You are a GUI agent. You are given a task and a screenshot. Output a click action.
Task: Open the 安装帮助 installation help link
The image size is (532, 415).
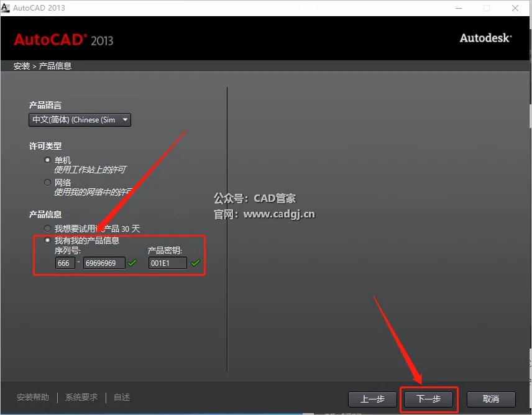33,397
